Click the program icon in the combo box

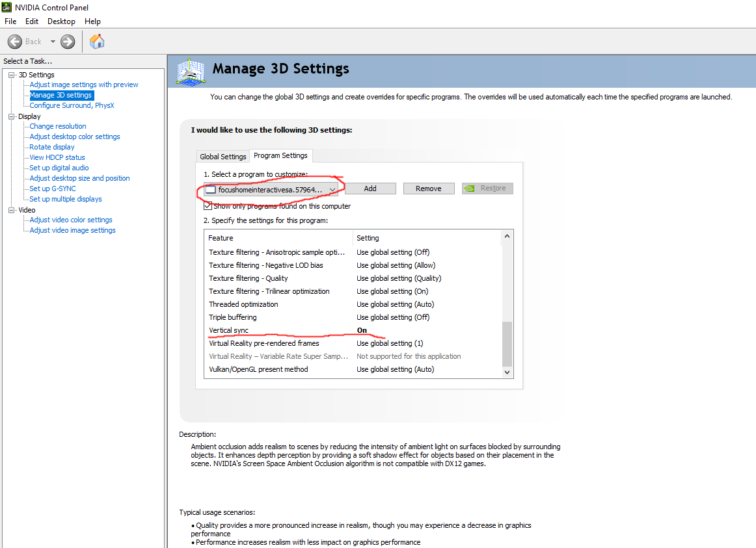click(x=211, y=189)
